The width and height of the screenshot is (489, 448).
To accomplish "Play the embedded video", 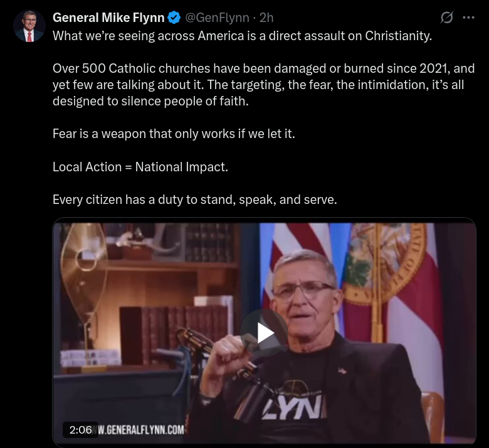I will point(264,333).
